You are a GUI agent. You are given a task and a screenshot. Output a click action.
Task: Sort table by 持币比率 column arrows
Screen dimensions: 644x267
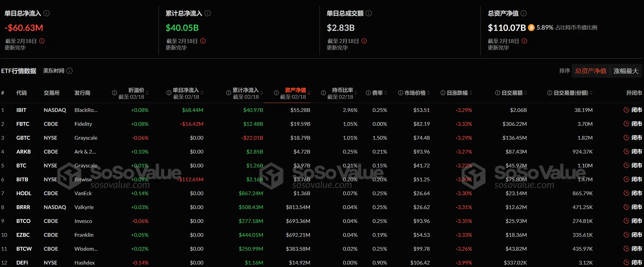click(356, 93)
